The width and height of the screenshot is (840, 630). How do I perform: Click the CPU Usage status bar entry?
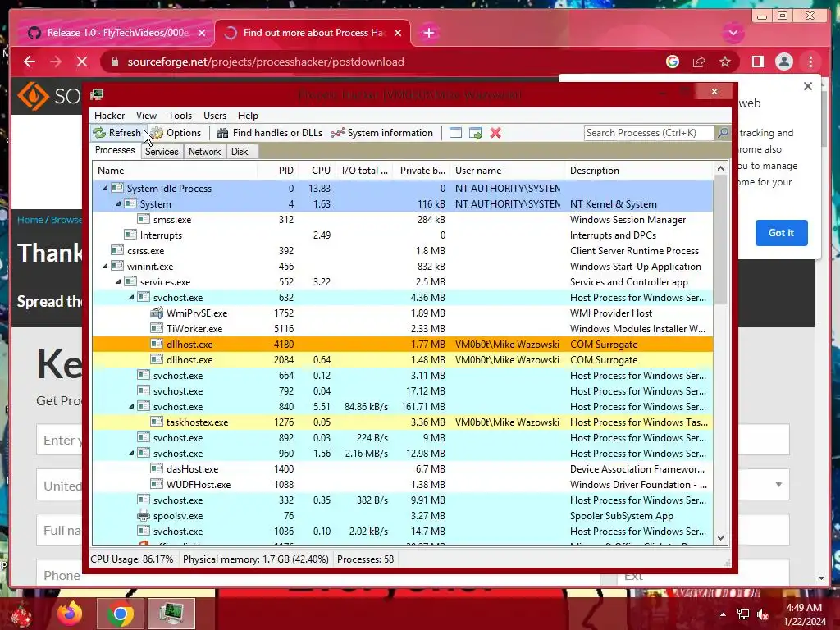coord(132,559)
